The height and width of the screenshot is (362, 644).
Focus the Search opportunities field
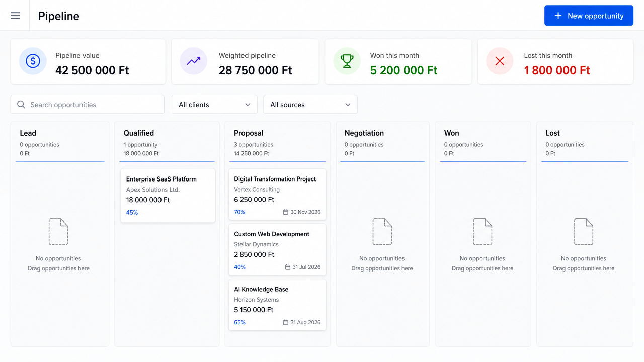88,105
